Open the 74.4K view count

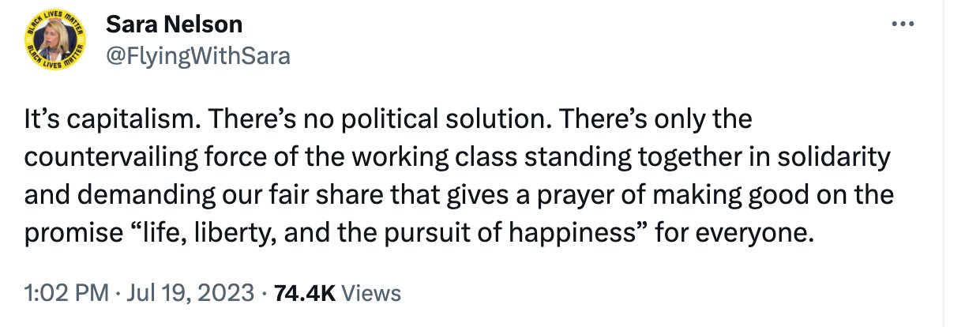[304, 294]
